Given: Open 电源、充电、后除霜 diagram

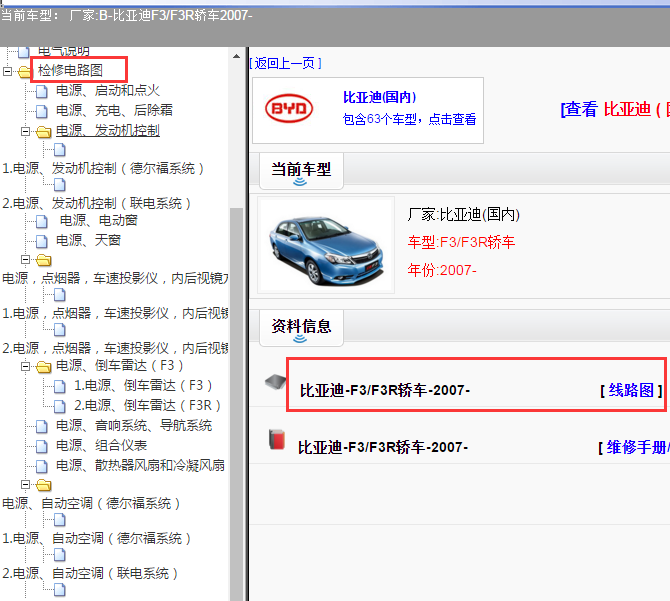Looking at the screenshot, I should point(115,110).
